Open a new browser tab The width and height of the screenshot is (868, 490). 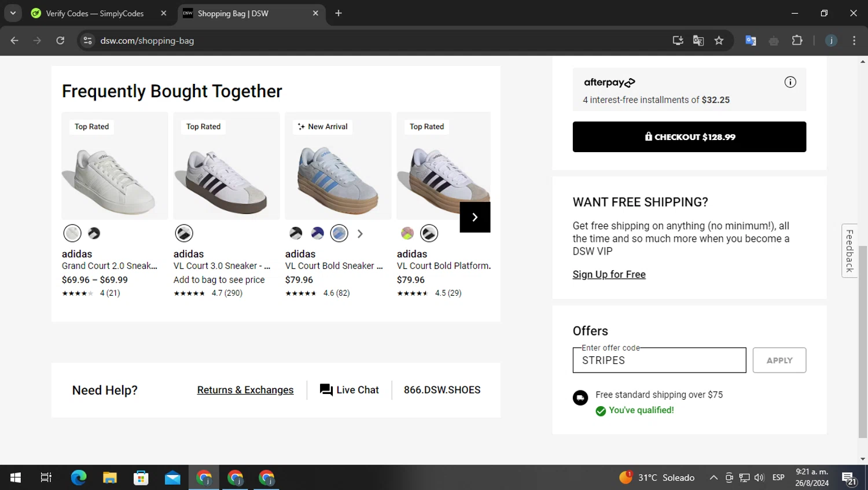[339, 13]
